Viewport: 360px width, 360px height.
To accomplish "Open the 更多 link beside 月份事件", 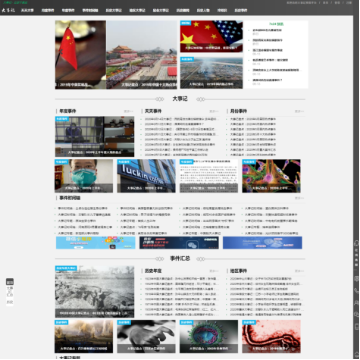I will (299, 111).
